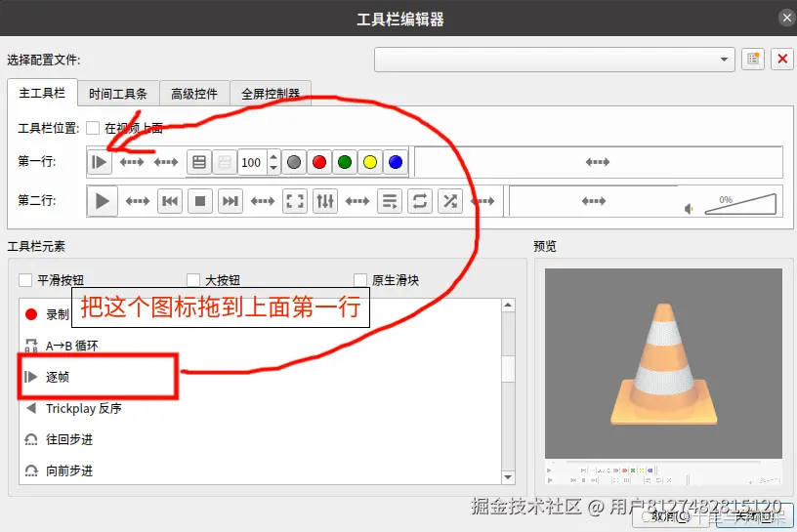Click the profile dropdown arrow
This screenshot has width=797, height=532.
point(724,60)
